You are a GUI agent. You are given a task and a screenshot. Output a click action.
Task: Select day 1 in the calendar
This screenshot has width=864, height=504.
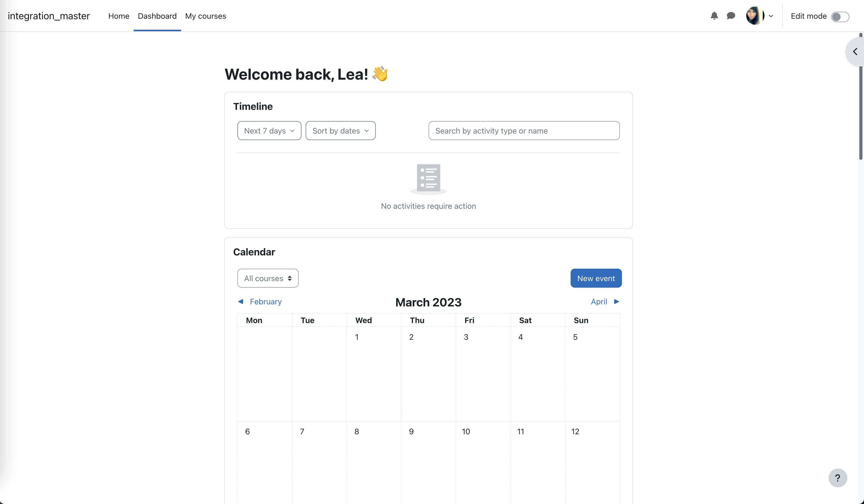tap(357, 337)
